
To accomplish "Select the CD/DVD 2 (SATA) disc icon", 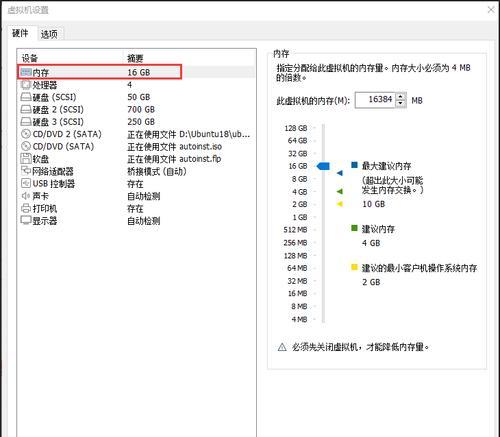I will point(26,134).
